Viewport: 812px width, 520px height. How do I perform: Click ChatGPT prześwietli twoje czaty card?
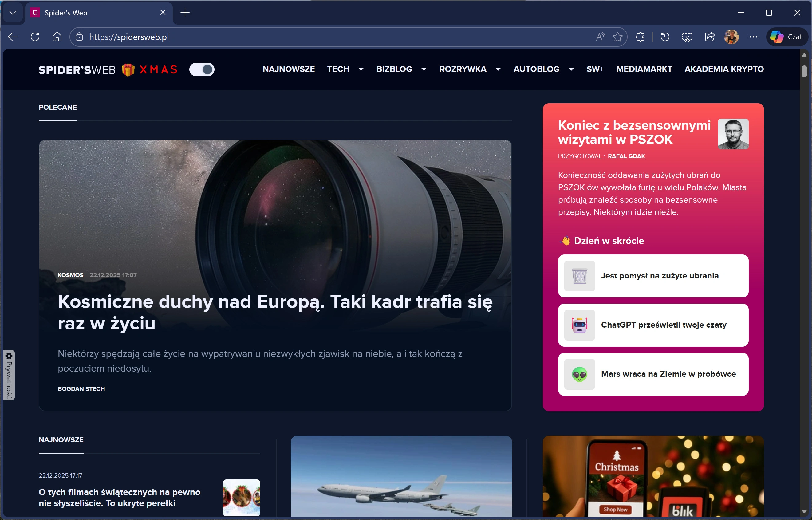click(x=653, y=325)
